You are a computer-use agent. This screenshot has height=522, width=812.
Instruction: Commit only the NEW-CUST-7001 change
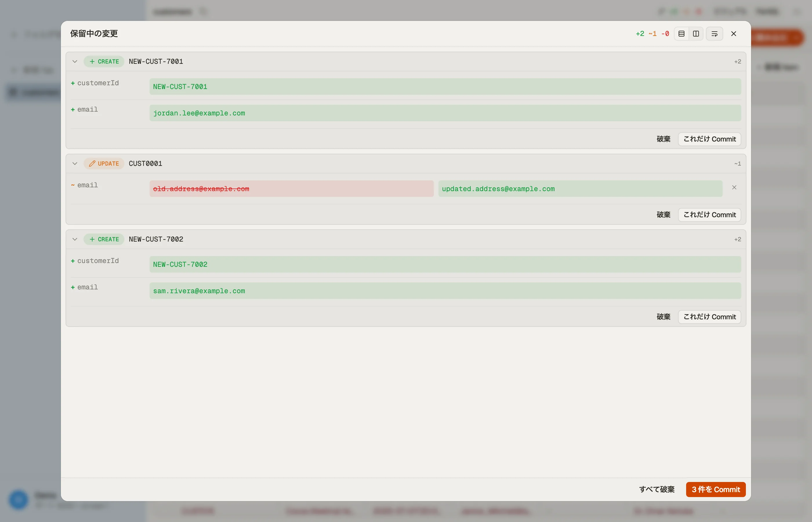coord(709,139)
